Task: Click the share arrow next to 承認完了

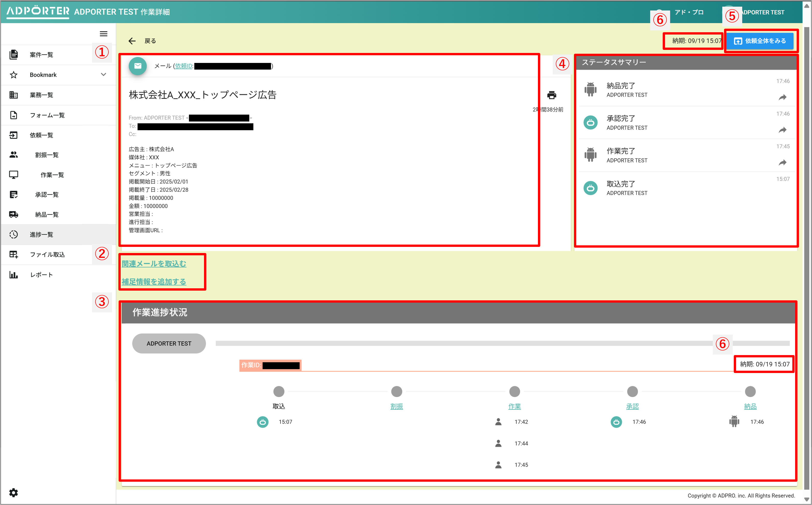Action: coord(782,130)
